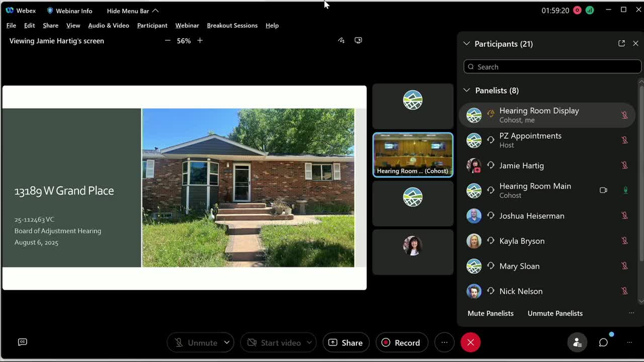This screenshot has height=362, width=644.
Task: Open Unmute audio options dropdown arrow
Action: (x=227, y=342)
